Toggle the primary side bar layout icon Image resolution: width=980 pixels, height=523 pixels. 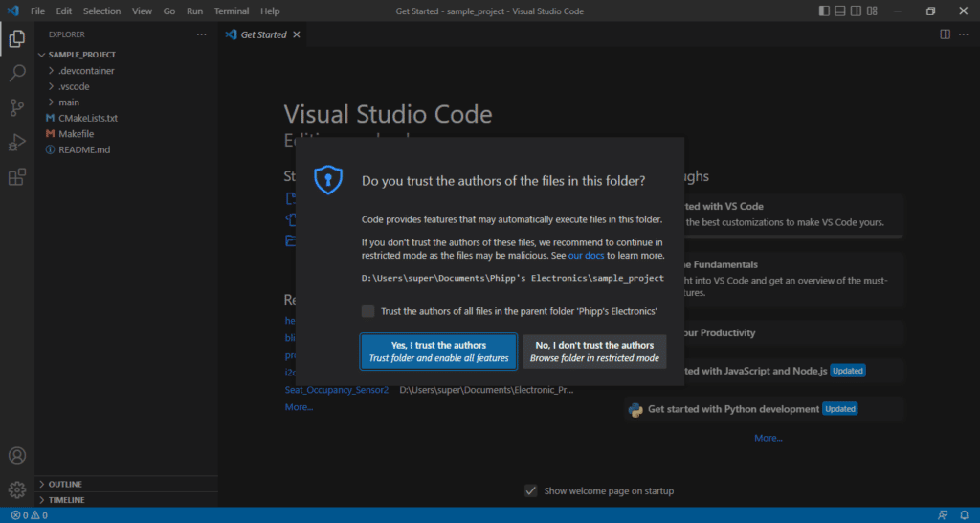(824, 11)
